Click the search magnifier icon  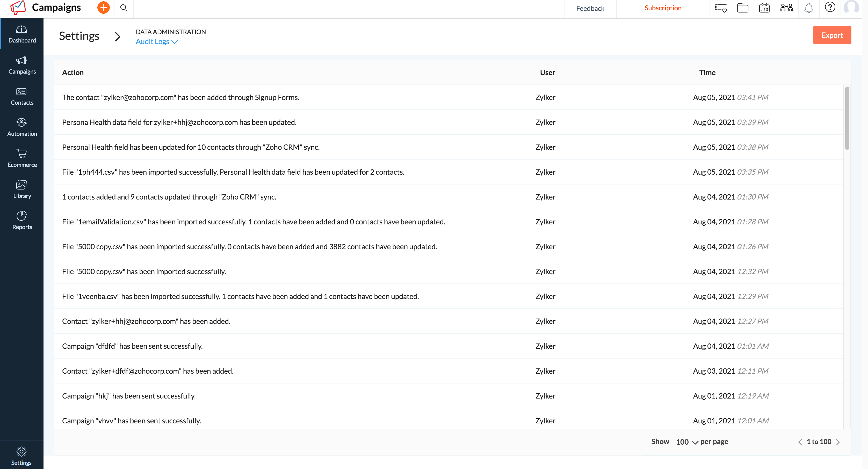point(123,8)
